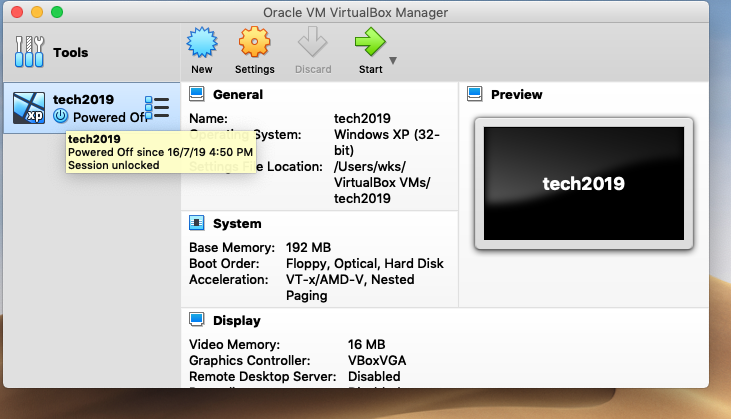Open the tech2019 machine menu list icon
The width and height of the screenshot is (731, 419).
pyautogui.click(x=157, y=108)
